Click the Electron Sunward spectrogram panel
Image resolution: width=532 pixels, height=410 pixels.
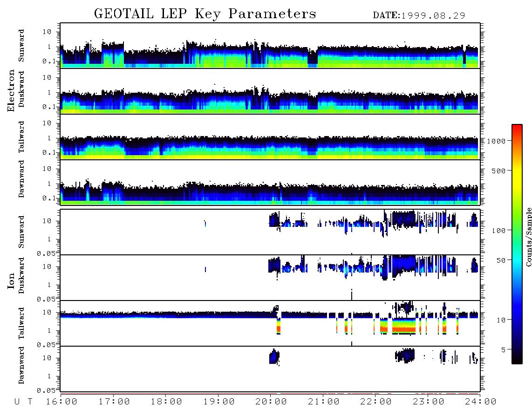[x=270, y=46]
